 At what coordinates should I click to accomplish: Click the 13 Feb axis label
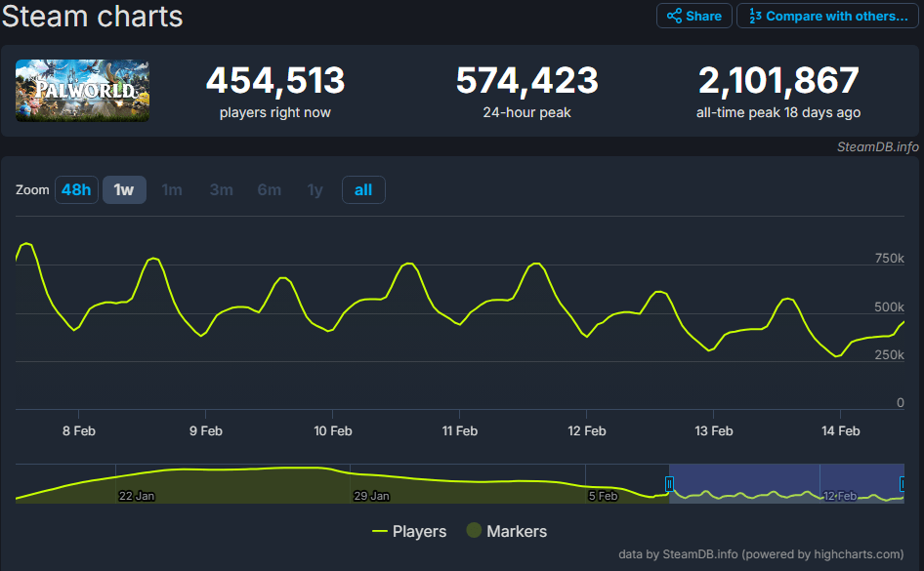tap(714, 430)
